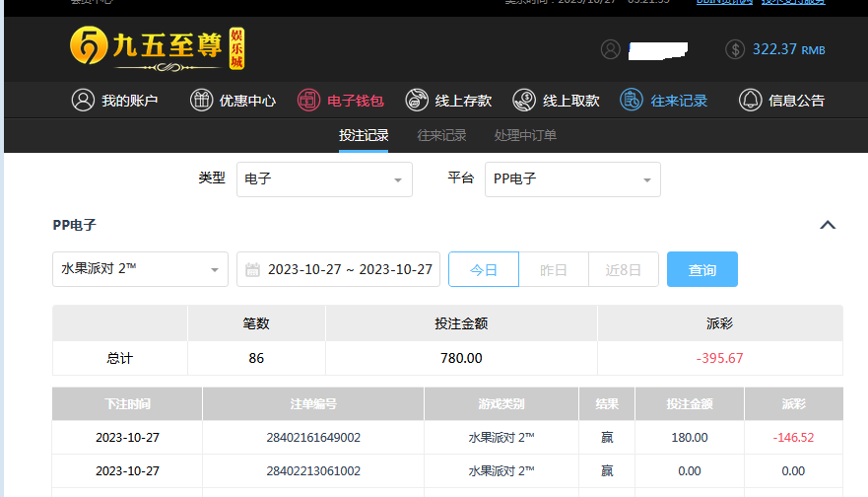Click the 游戏类别 column header
This screenshot has width=868, height=497.
pyautogui.click(x=501, y=404)
